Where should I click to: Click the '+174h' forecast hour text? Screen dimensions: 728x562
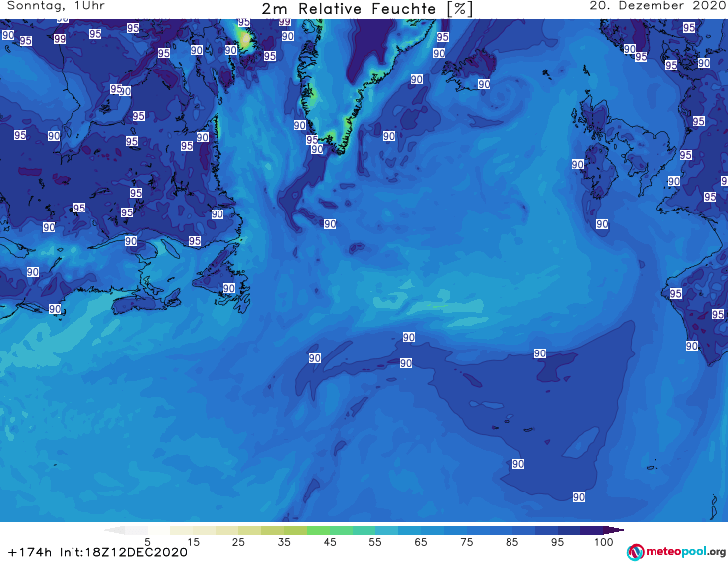[x=30, y=552]
